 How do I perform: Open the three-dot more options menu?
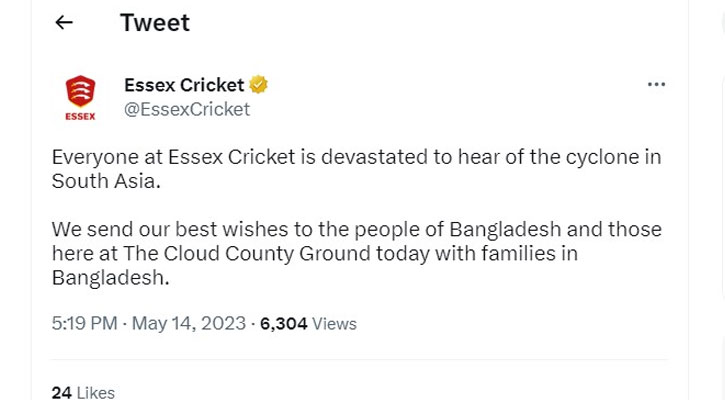click(656, 85)
